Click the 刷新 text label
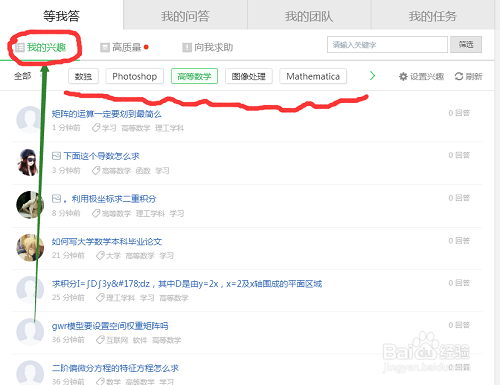The height and width of the screenshot is (385, 500). point(474,77)
